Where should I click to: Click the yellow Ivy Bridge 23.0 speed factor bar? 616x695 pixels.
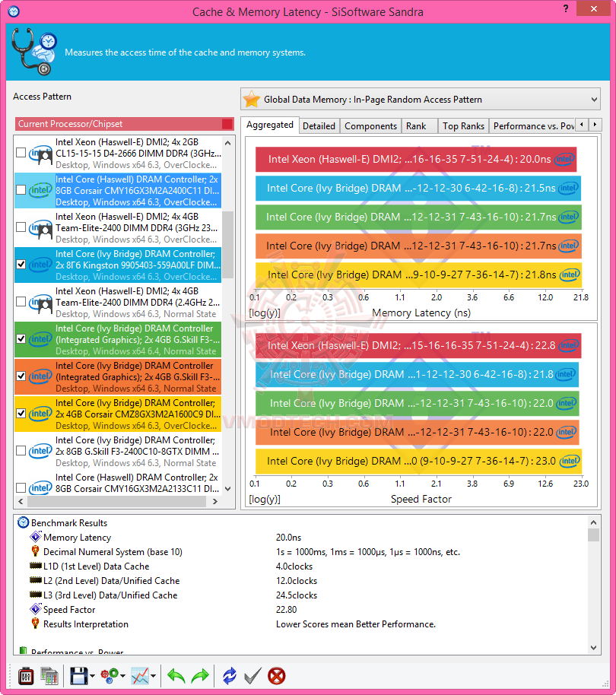click(418, 461)
